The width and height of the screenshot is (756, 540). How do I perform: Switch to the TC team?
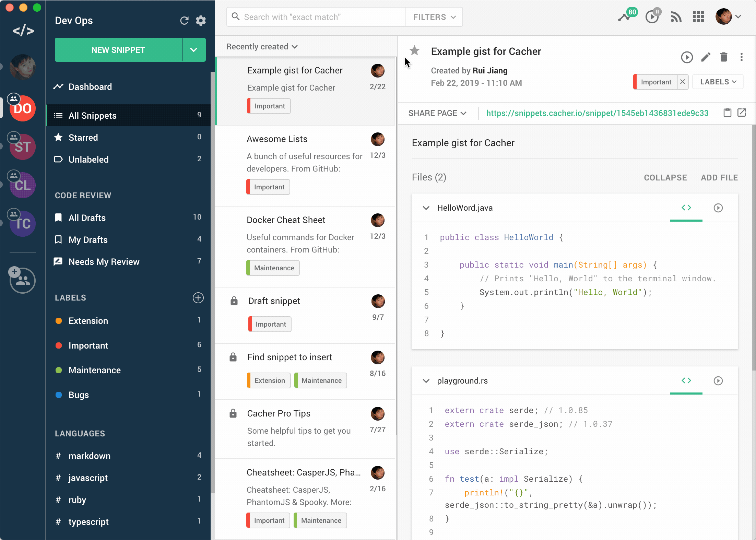23,224
